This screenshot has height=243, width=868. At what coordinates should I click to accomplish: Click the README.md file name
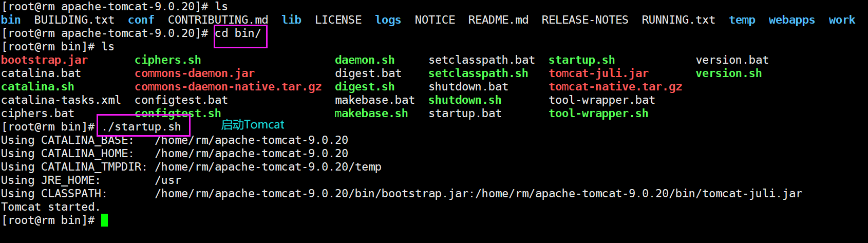click(498, 20)
